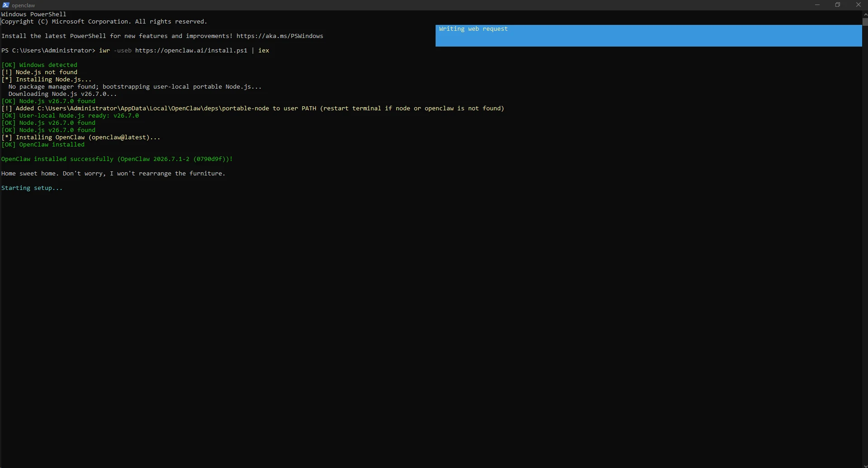Click the vertical scrollbar thumb

[865, 21]
